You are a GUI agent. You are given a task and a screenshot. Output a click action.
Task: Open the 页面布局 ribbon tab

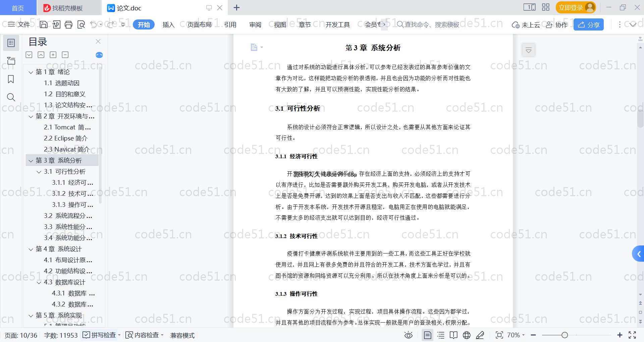coord(200,24)
